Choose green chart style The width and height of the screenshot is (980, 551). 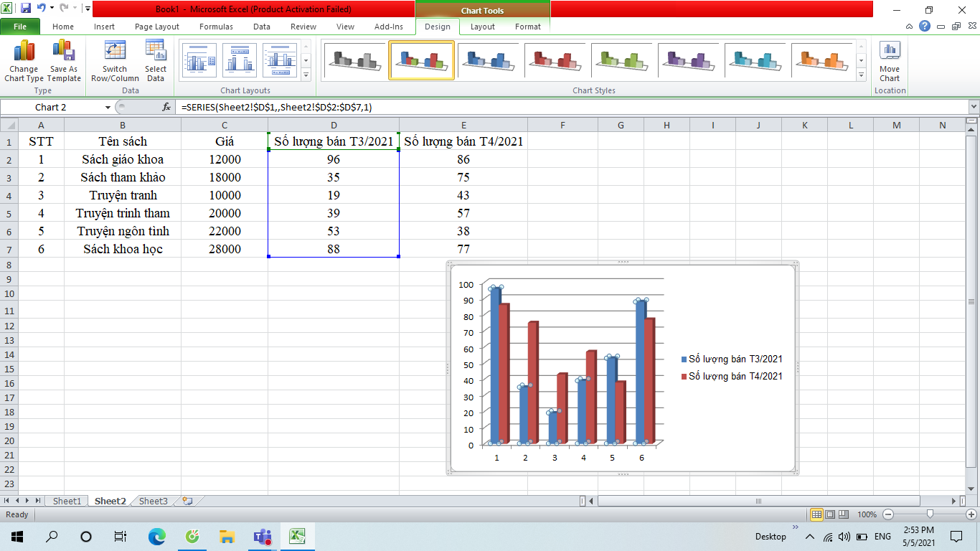click(621, 60)
